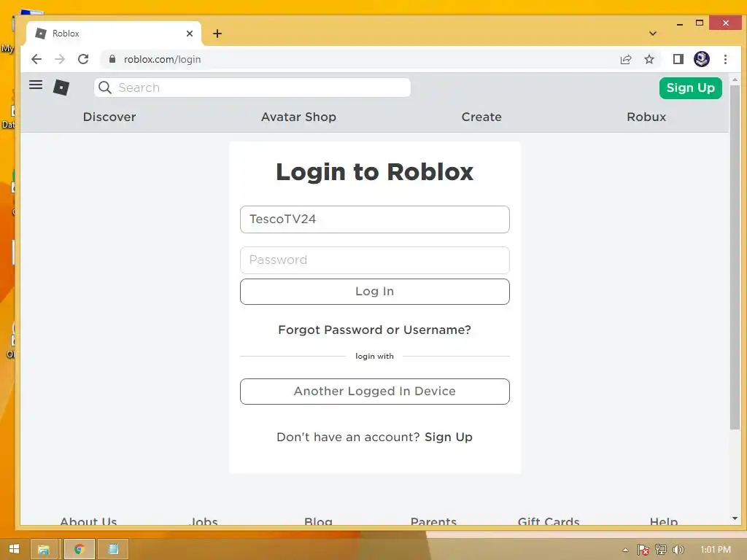747x560 pixels.
Task: Close the Roblox browser tab
Action: [x=190, y=34]
